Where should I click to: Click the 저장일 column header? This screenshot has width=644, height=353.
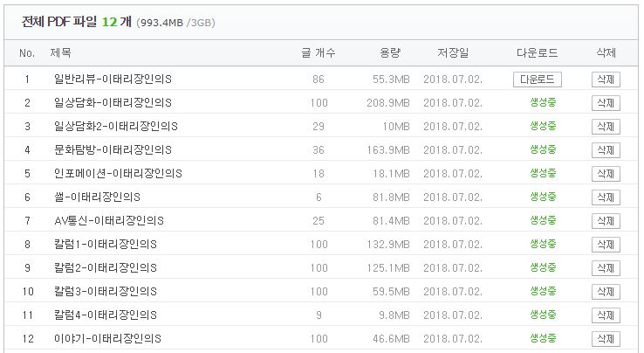pos(453,52)
